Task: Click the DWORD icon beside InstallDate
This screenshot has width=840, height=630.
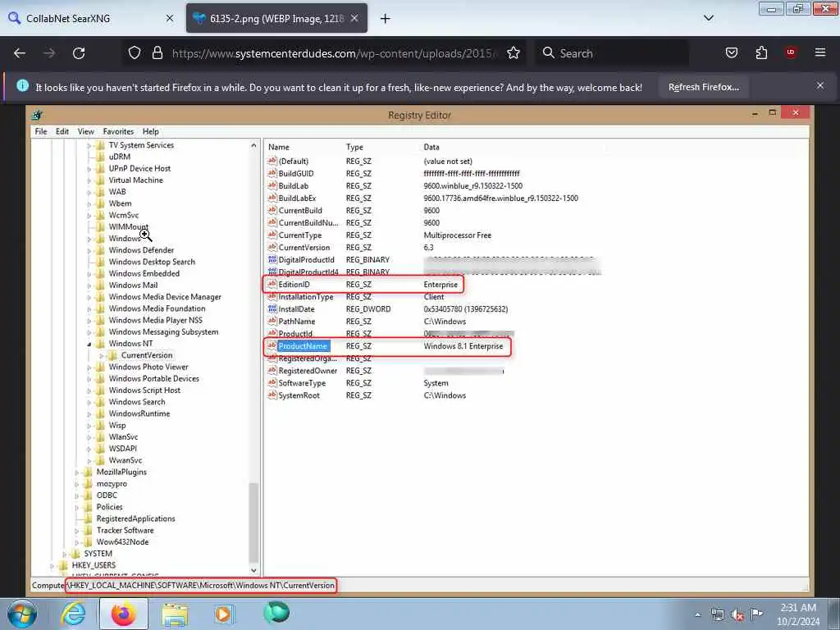Action: point(272,309)
